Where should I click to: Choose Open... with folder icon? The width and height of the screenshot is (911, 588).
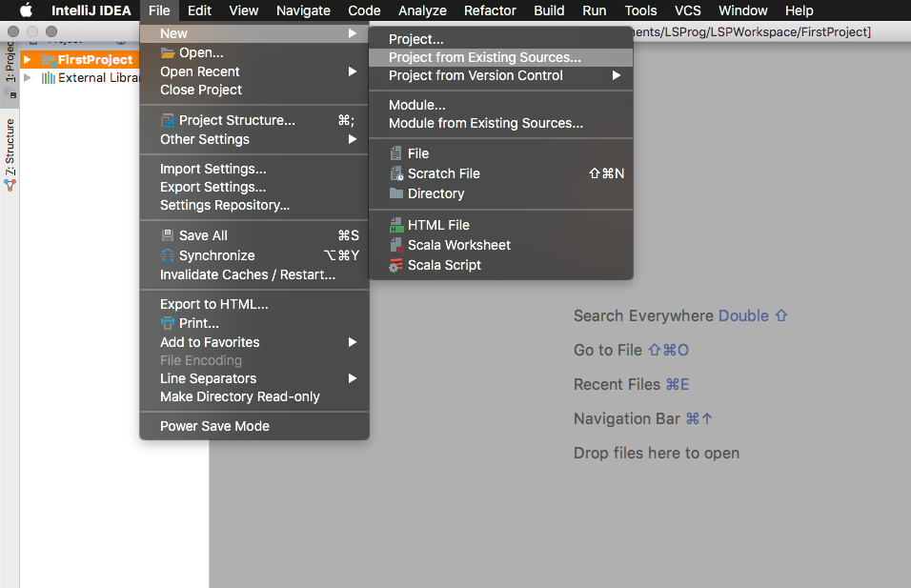pos(254,52)
